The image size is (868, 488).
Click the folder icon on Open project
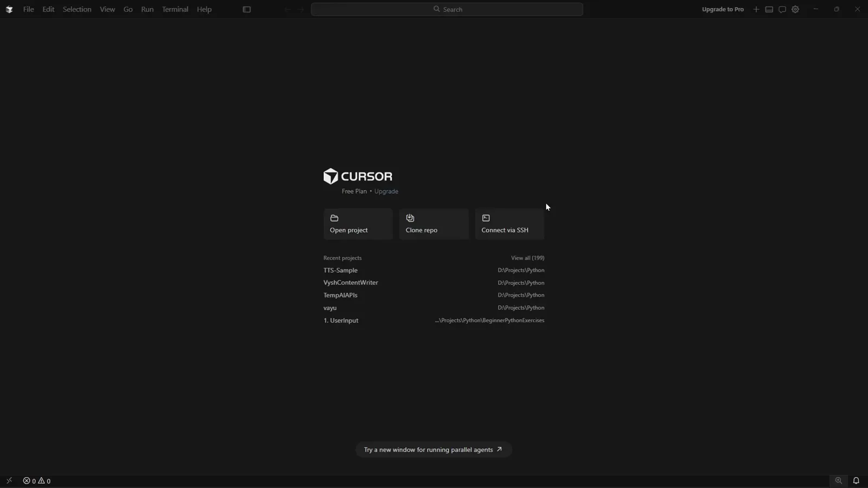pos(334,218)
